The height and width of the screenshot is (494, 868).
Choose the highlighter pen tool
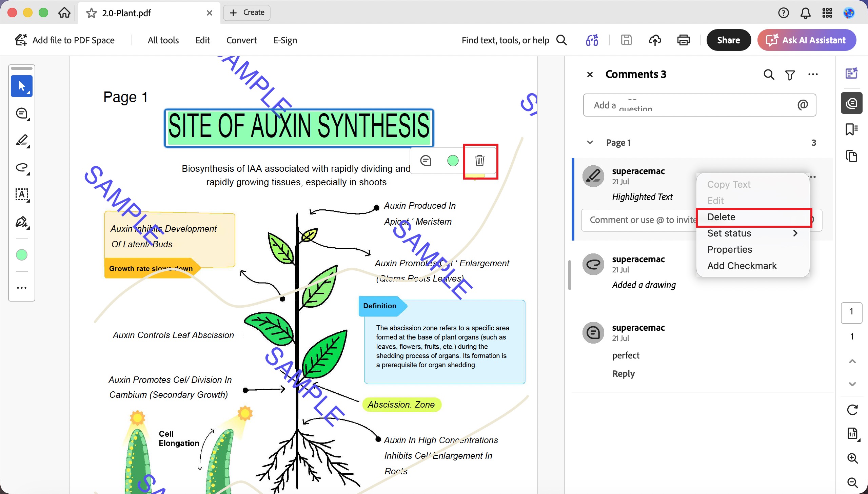22,140
